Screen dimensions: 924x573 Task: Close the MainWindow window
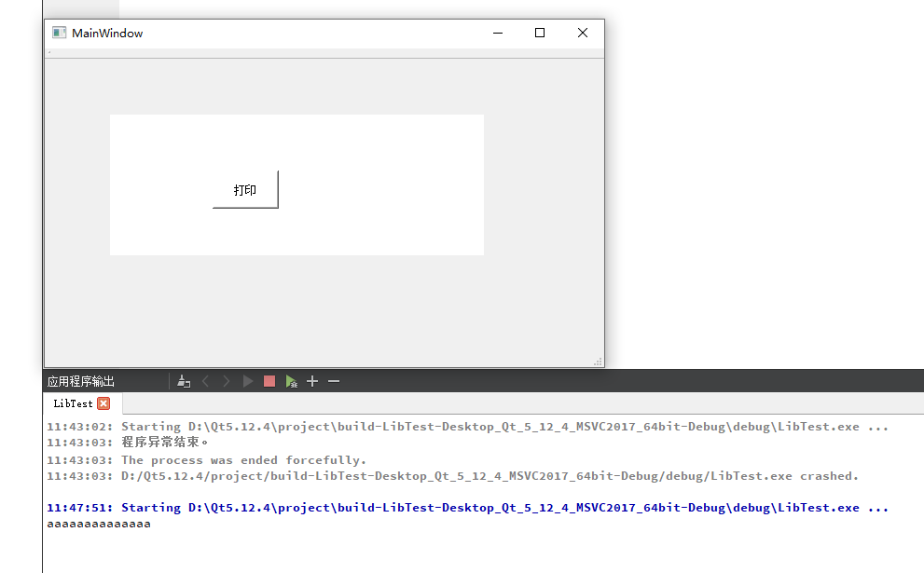click(583, 33)
